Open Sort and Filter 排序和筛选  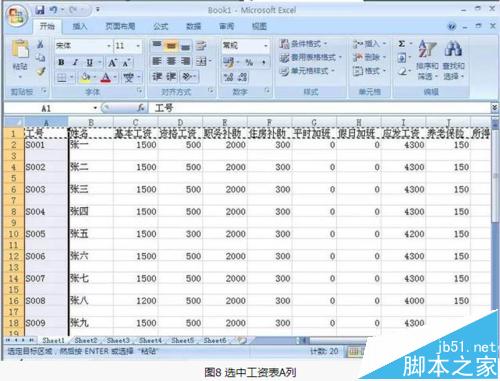click(427, 60)
